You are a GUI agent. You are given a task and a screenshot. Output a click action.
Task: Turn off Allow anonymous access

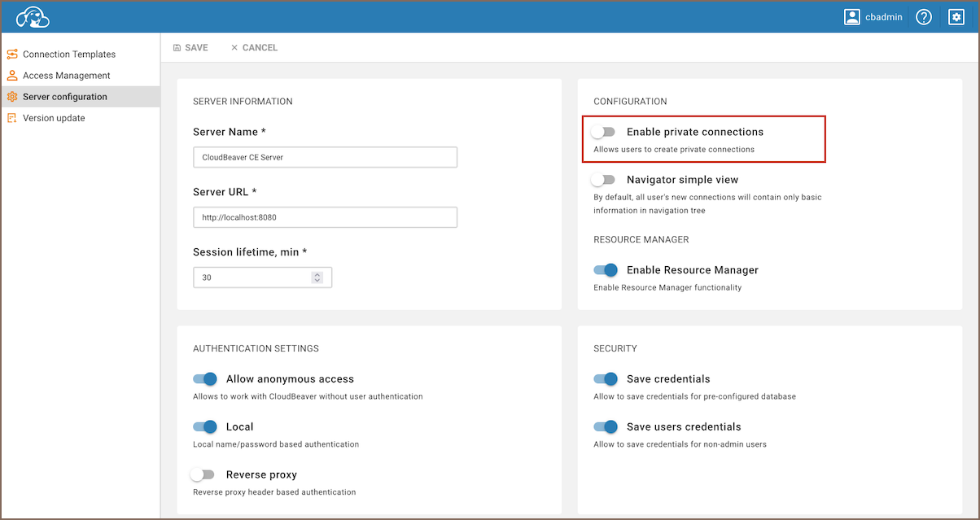pos(205,378)
